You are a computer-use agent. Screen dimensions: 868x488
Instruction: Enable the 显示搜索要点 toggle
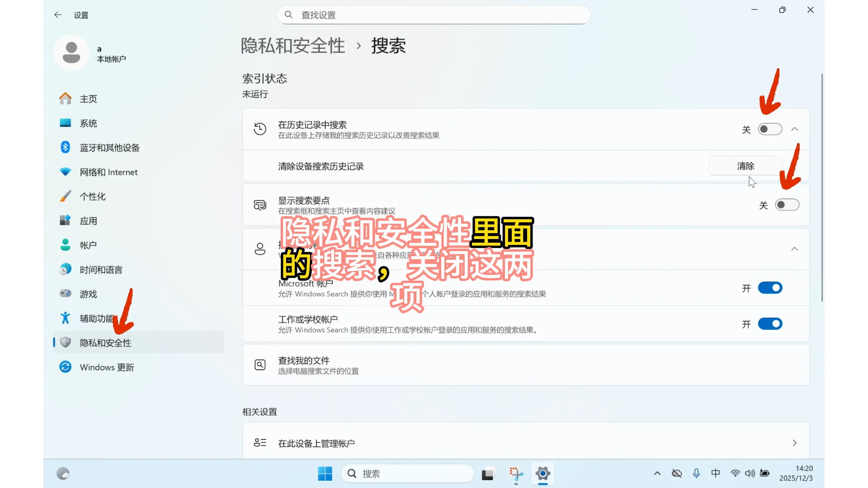click(x=787, y=205)
